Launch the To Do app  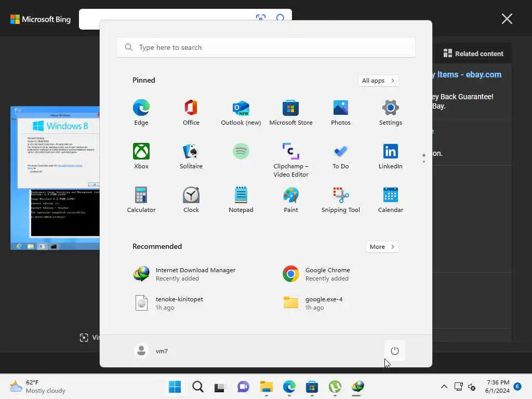pyautogui.click(x=341, y=156)
